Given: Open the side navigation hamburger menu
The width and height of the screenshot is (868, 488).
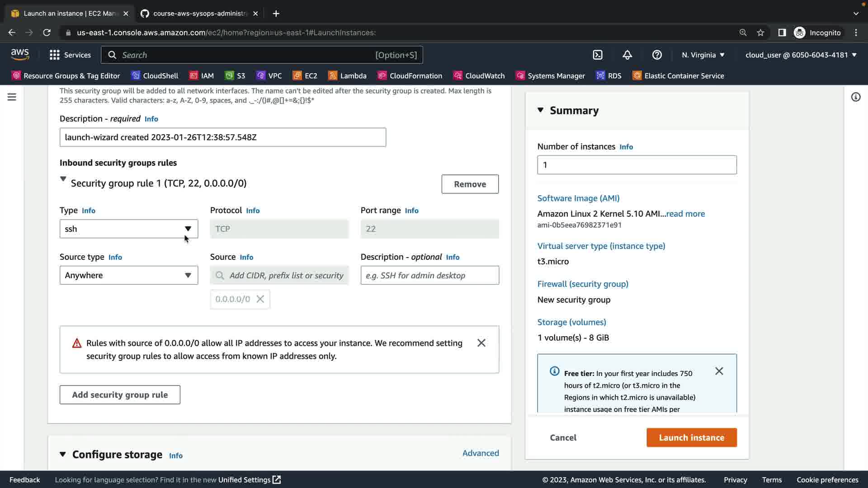Looking at the screenshot, I should click(x=12, y=97).
